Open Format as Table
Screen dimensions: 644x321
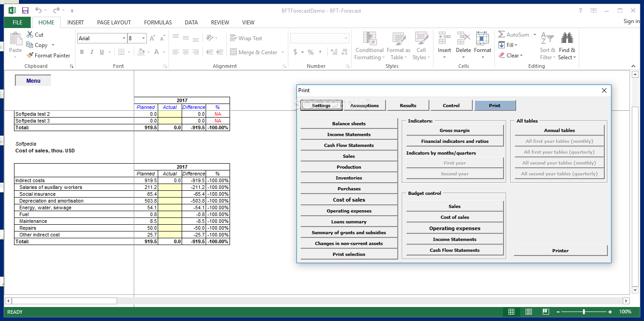click(x=399, y=46)
